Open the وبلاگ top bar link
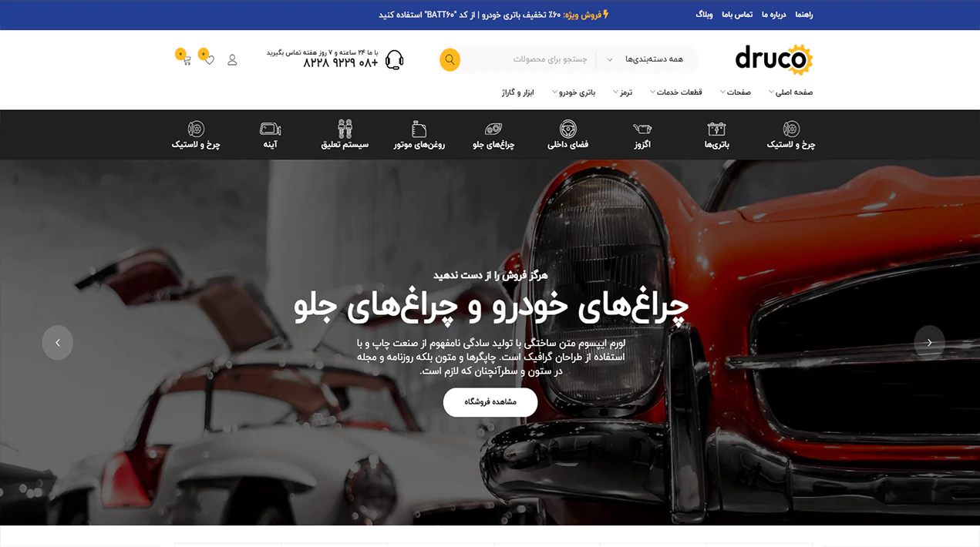The height and width of the screenshot is (547, 980). pos(704,15)
